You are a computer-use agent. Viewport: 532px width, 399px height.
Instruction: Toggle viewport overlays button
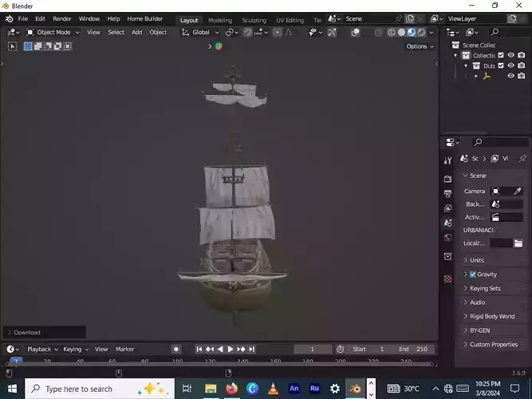pos(355,32)
